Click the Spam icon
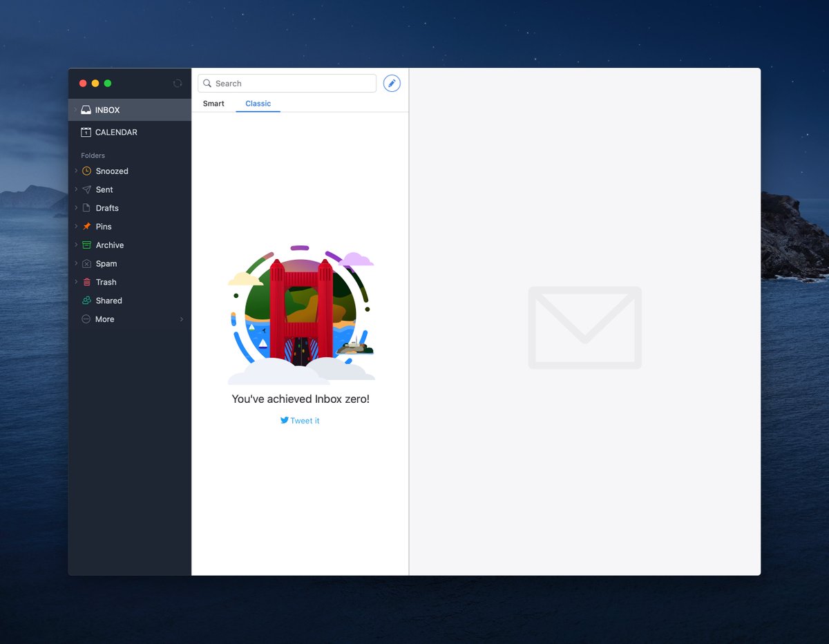The image size is (829, 644). point(86,263)
